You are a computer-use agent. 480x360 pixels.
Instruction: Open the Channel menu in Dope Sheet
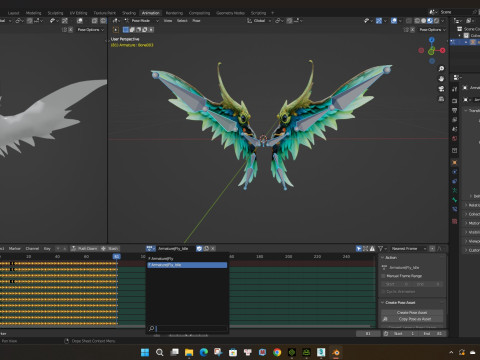(32, 249)
